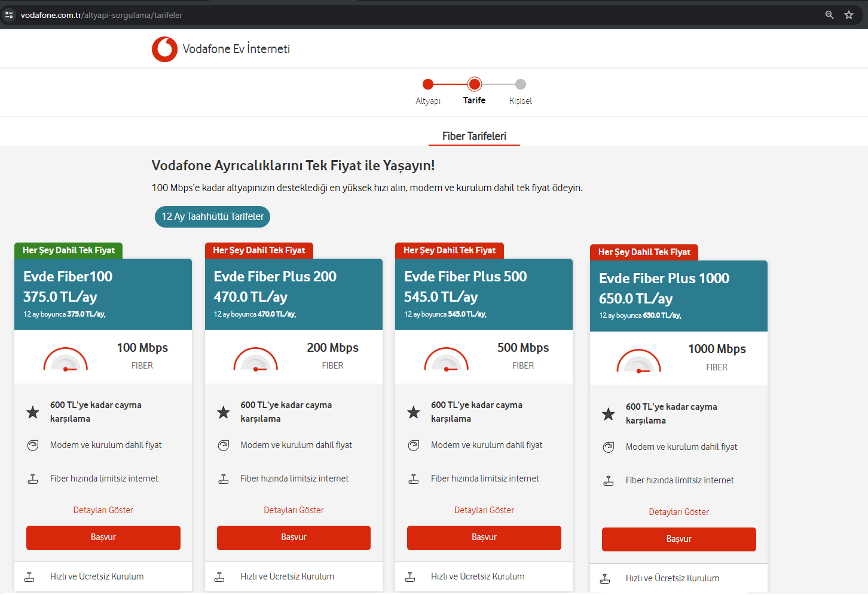Click the 500 Mbps speed text
The image size is (868, 595).
tap(523, 348)
